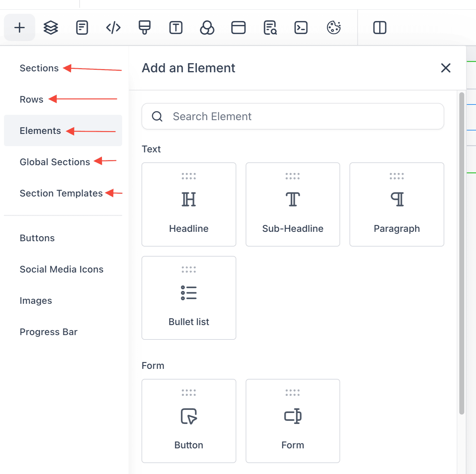476x474 pixels.
Task: Open the typography T box icon
Action: click(x=176, y=28)
